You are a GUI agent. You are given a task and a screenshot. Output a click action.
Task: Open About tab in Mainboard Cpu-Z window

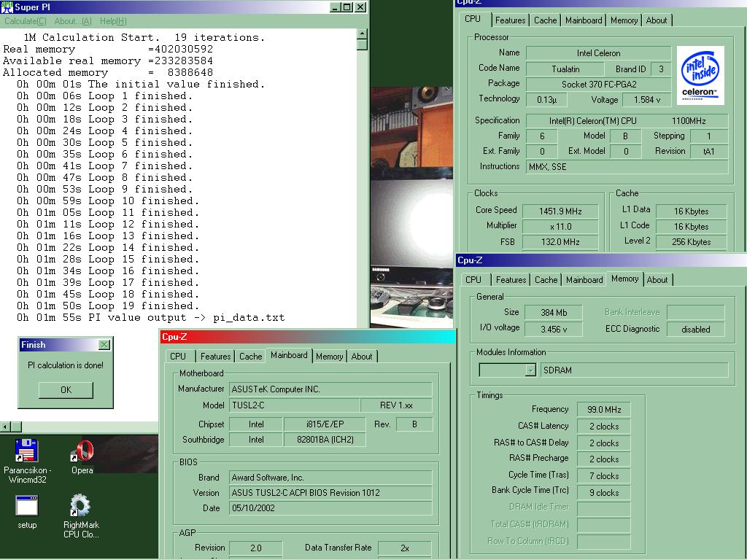tap(362, 356)
